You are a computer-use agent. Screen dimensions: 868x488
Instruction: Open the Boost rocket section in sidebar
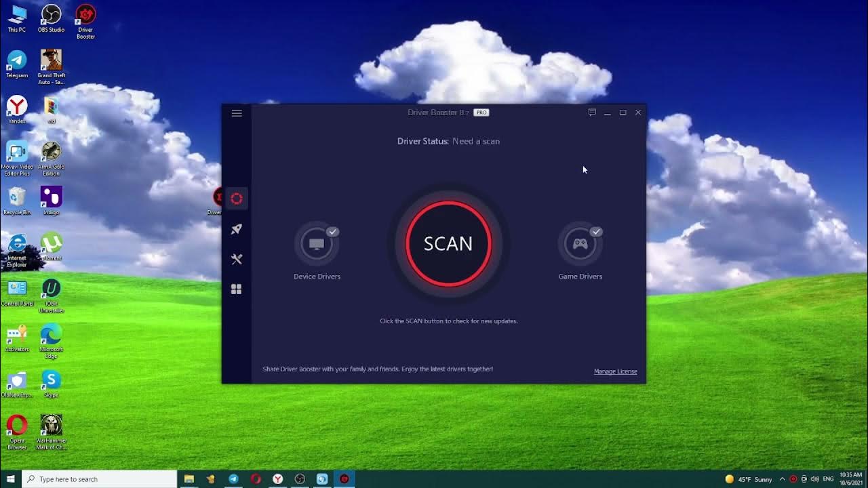237,229
